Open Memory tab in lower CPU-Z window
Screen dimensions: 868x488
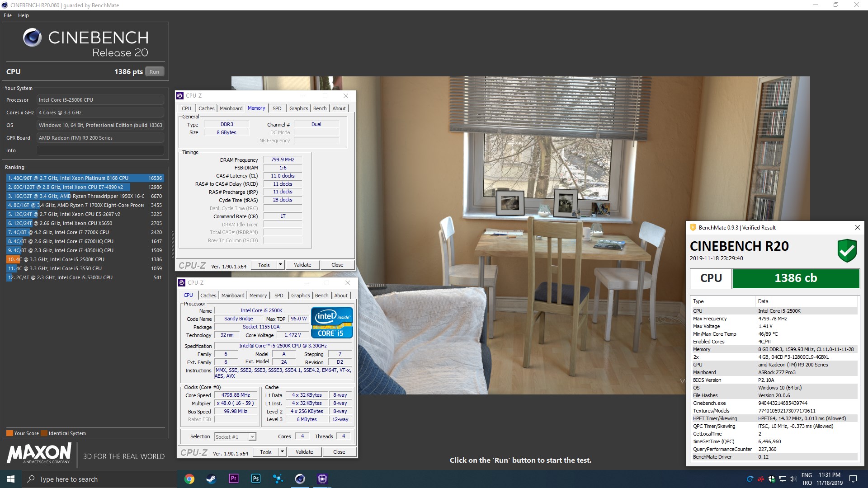[258, 296]
